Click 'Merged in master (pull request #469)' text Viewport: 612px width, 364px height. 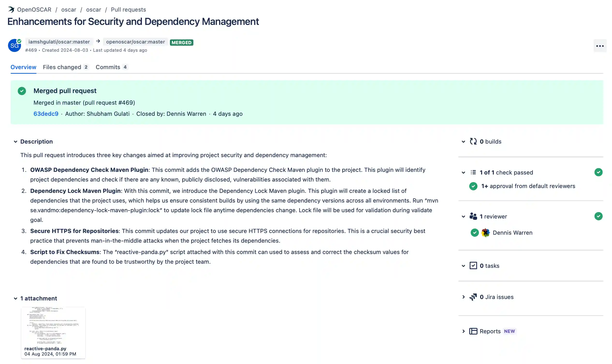point(84,102)
